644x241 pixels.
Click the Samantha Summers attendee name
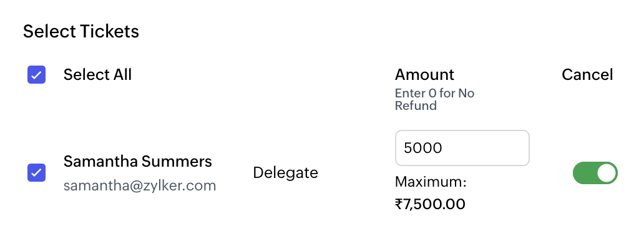137,162
